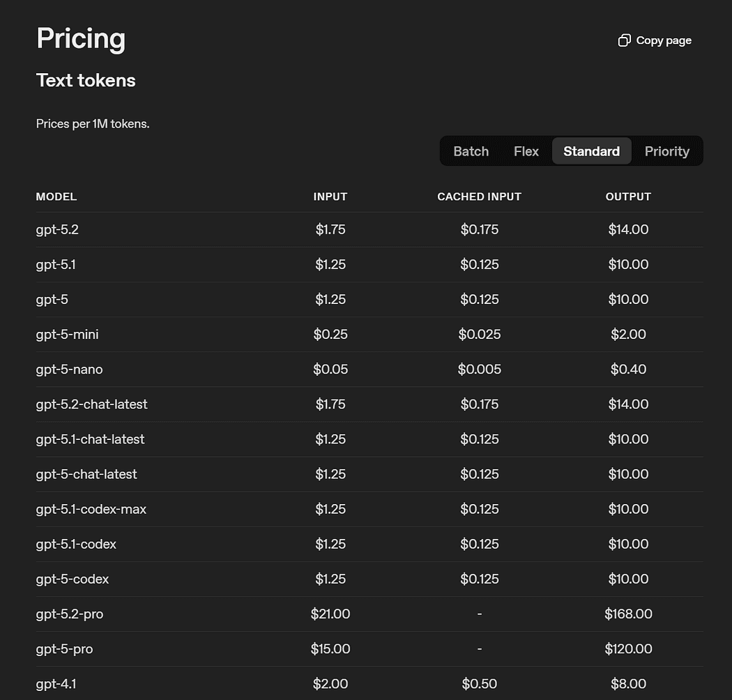
Task: Click the Copy page icon
Action: point(624,40)
